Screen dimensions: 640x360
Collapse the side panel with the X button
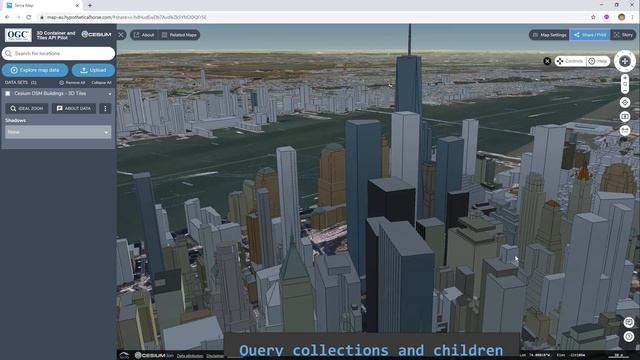121,35
